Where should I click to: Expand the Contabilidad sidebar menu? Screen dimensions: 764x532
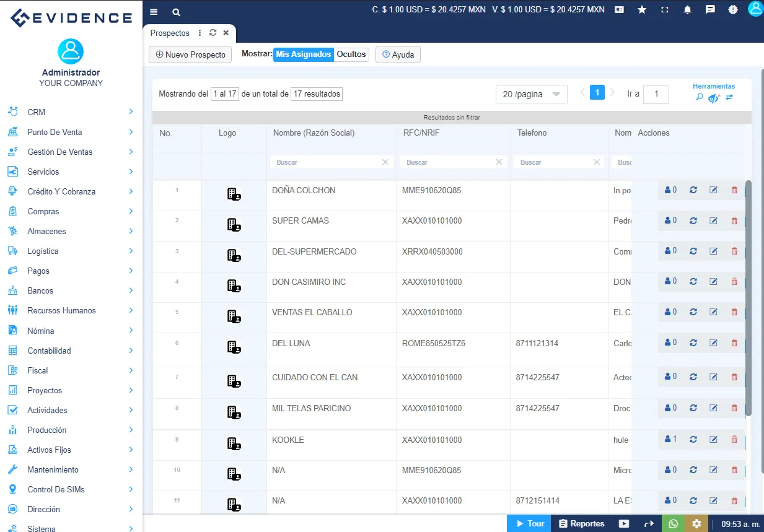pyautogui.click(x=70, y=351)
